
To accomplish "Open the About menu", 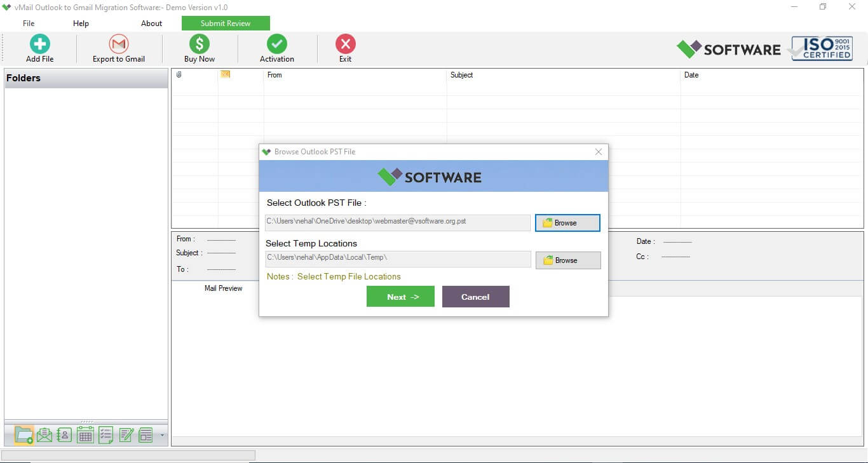I will pyautogui.click(x=151, y=23).
